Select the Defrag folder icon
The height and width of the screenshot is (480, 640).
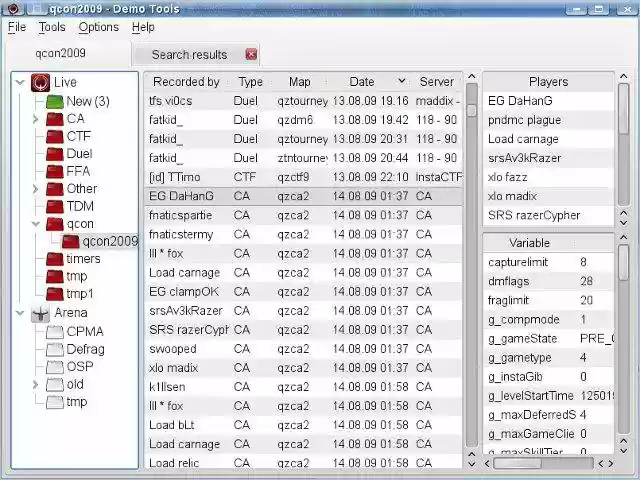pos(55,350)
